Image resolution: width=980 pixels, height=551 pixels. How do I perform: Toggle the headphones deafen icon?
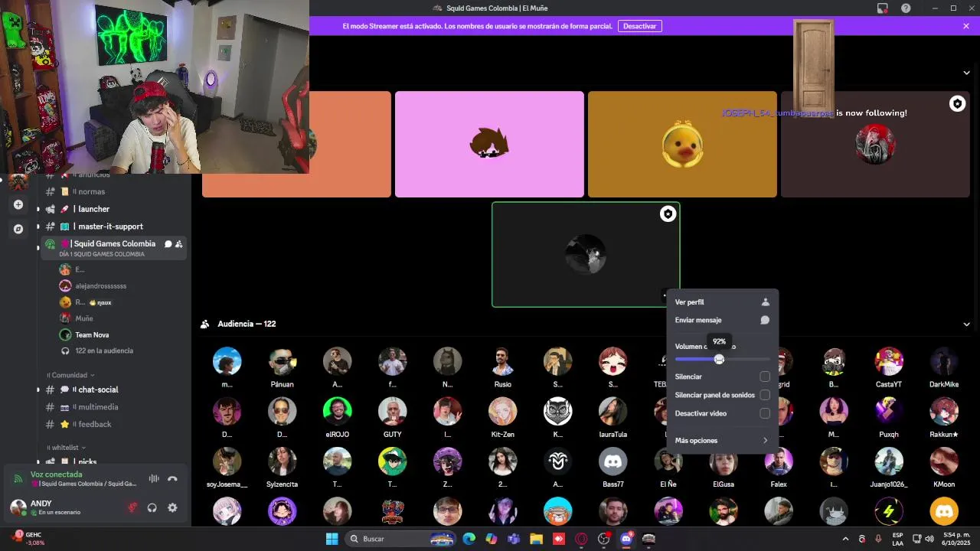point(152,507)
